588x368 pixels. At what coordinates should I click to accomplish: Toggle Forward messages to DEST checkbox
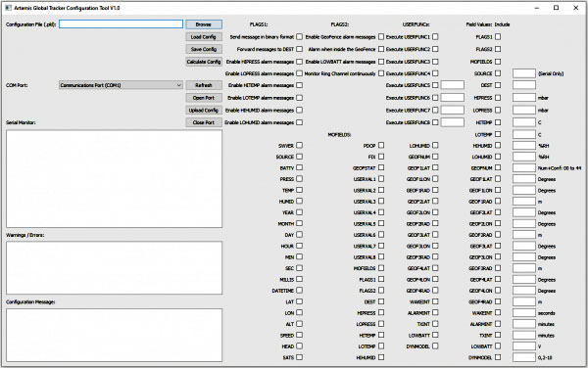coord(299,49)
